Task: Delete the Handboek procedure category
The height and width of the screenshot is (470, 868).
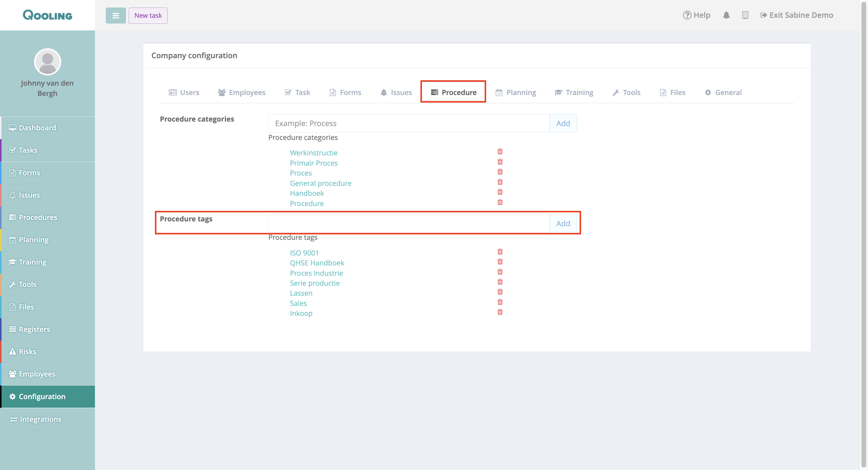Action: point(500,192)
